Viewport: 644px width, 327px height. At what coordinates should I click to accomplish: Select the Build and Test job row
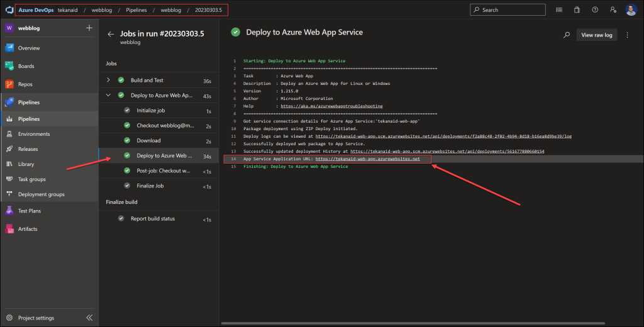159,80
